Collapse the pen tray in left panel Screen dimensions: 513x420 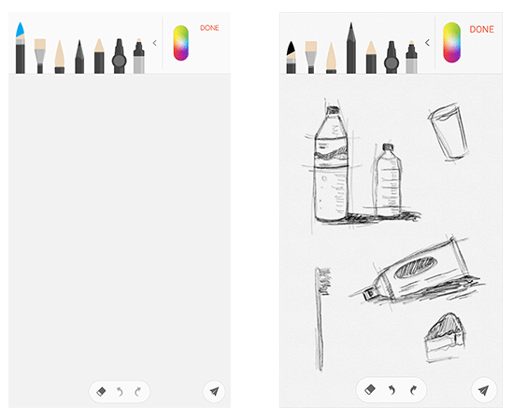(x=155, y=43)
